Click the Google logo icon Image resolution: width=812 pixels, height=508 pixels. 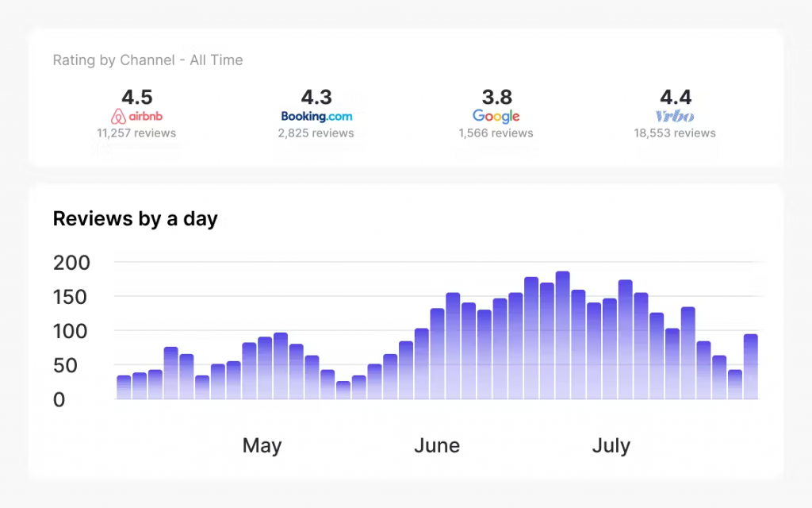tap(496, 116)
